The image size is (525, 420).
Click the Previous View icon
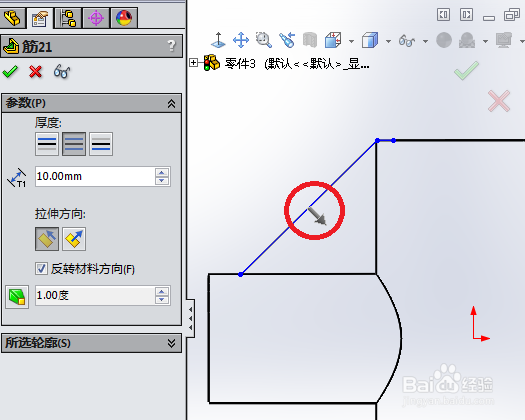coord(287,40)
